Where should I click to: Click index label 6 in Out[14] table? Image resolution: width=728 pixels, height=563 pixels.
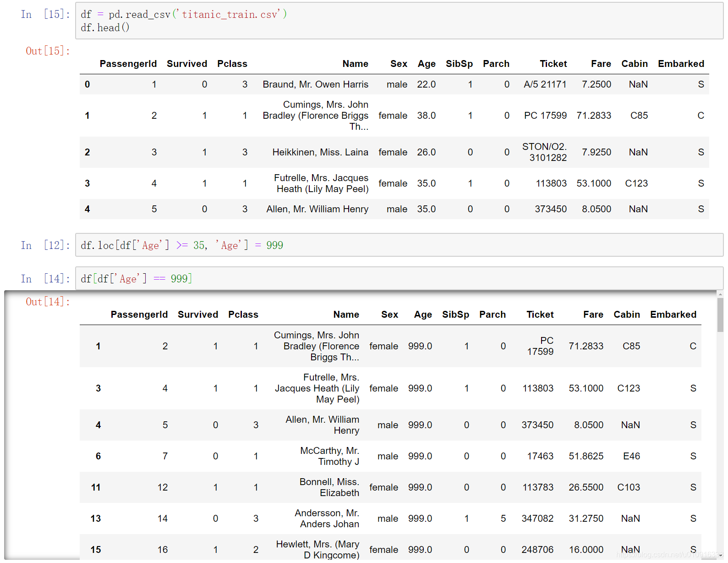click(x=98, y=456)
